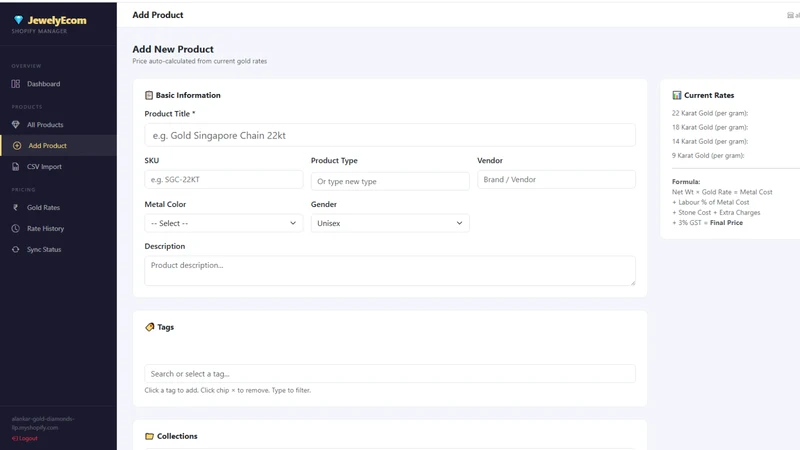
Task: Click the 14 Karat Gold rate row
Action: pyautogui.click(x=710, y=141)
